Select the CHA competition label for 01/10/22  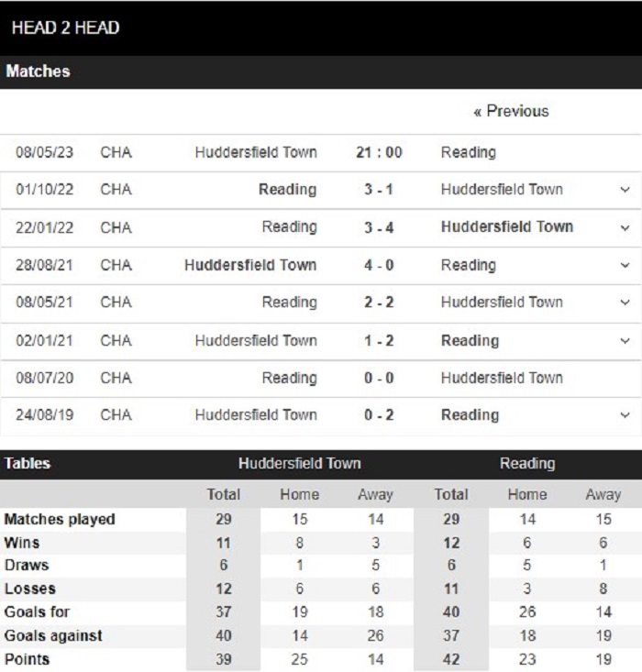(116, 190)
